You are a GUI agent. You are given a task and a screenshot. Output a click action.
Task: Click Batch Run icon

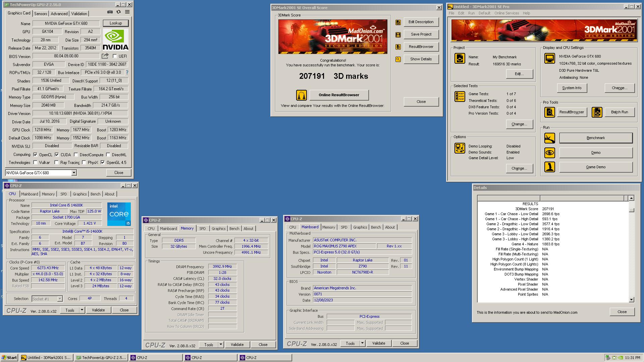[597, 112]
